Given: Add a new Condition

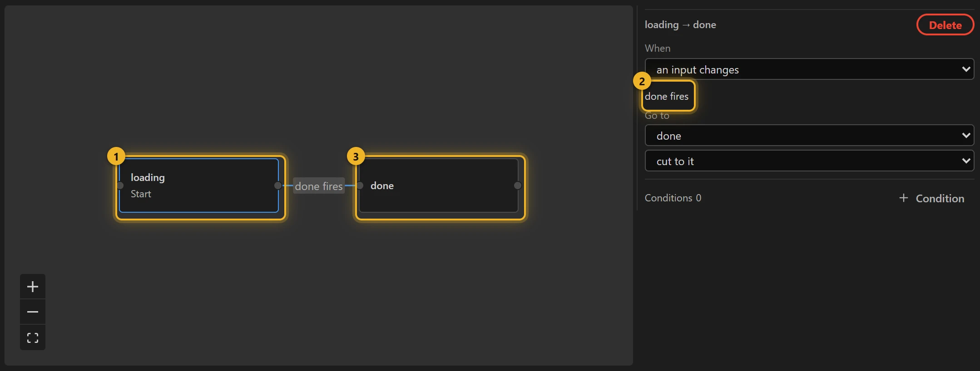Looking at the screenshot, I should [x=931, y=198].
